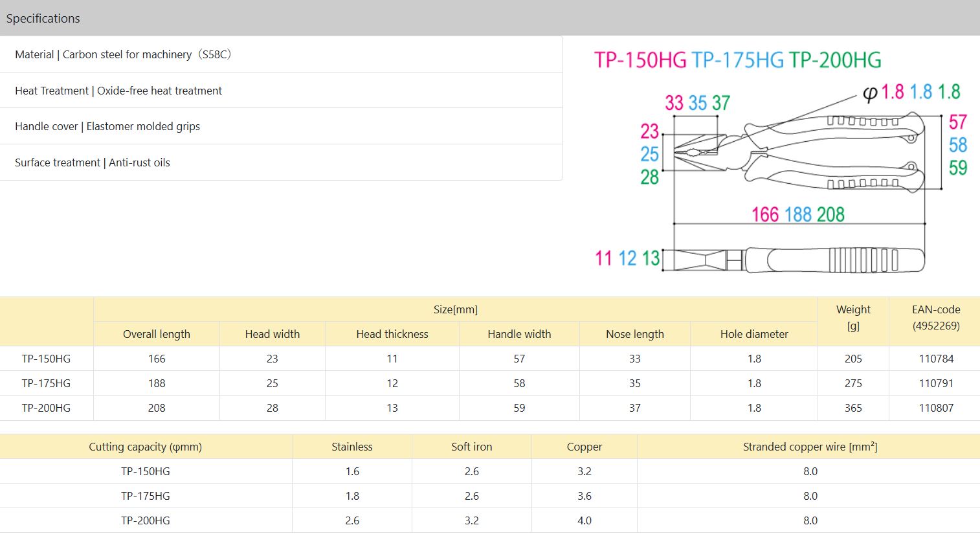Viewport: 980px width, 536px height.
Task: Select the Head thickness column header
Action: click(392, 334)
